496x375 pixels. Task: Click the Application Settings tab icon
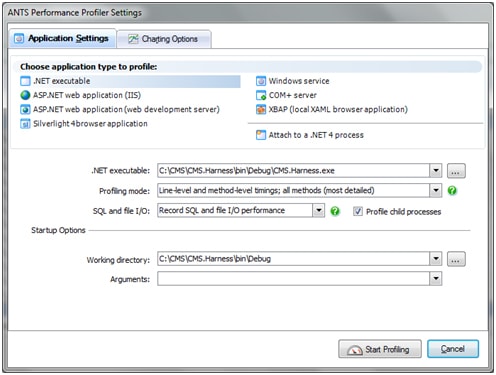tap(19, 39)
